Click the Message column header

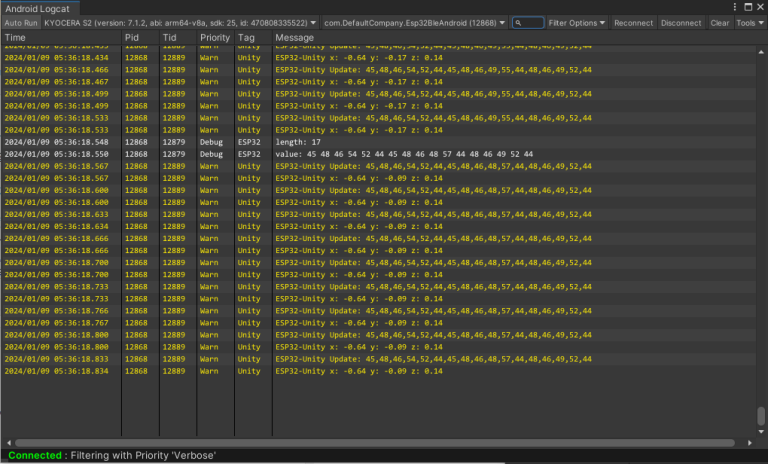coord(514,38)
